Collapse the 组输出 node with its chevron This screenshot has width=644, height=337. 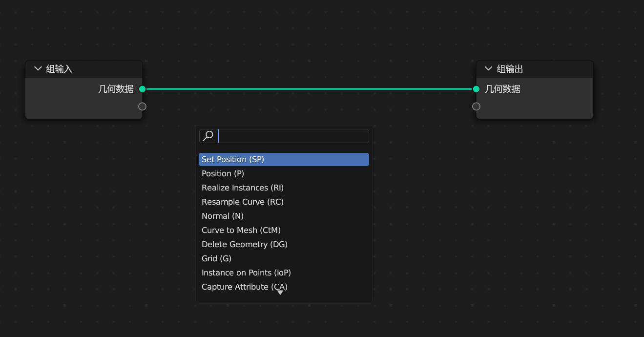click(488, 69)
